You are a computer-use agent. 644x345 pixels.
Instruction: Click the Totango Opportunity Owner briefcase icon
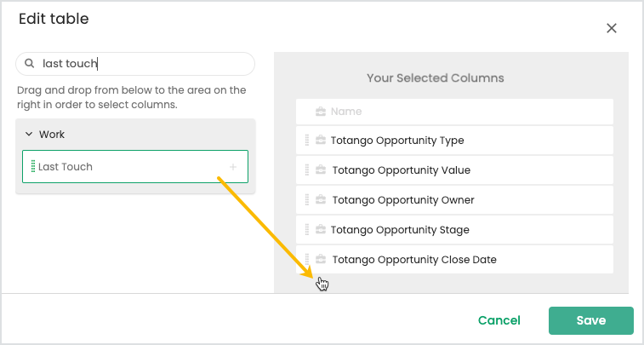[x=321, y=200]
